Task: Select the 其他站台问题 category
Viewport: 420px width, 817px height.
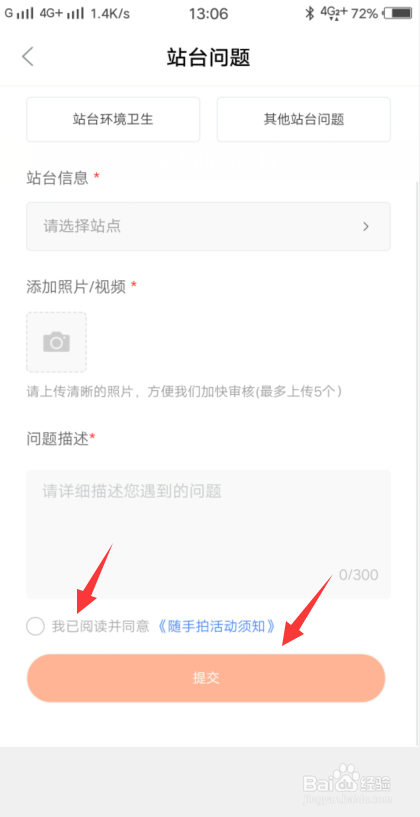Action: tap(304, 119)
